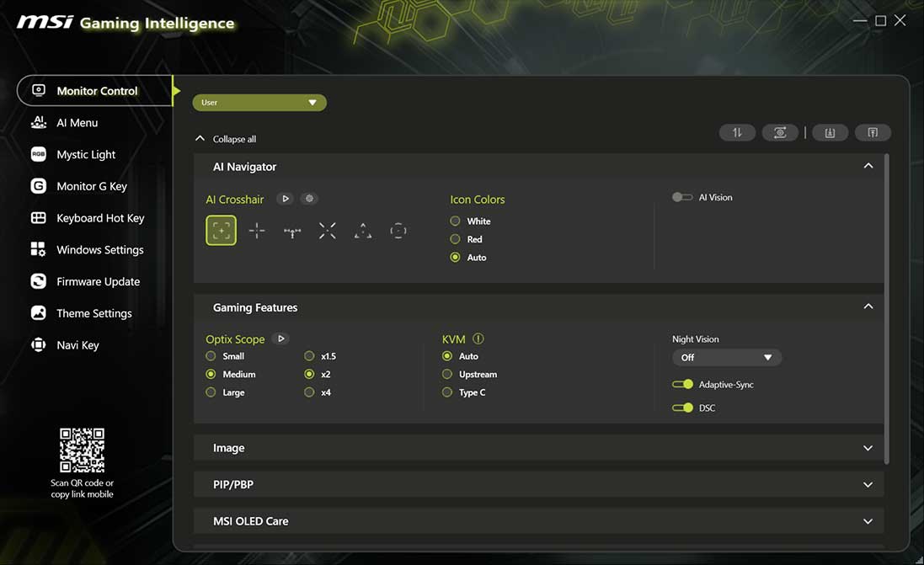Toggle the DSC switch
This screenshot has width=924, height=565.
tap(682, 408)
